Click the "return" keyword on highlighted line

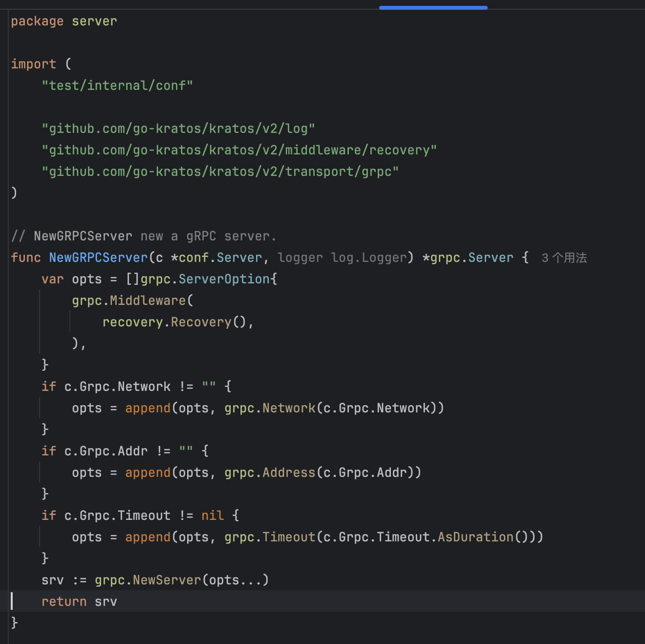[x=64, y=601]
